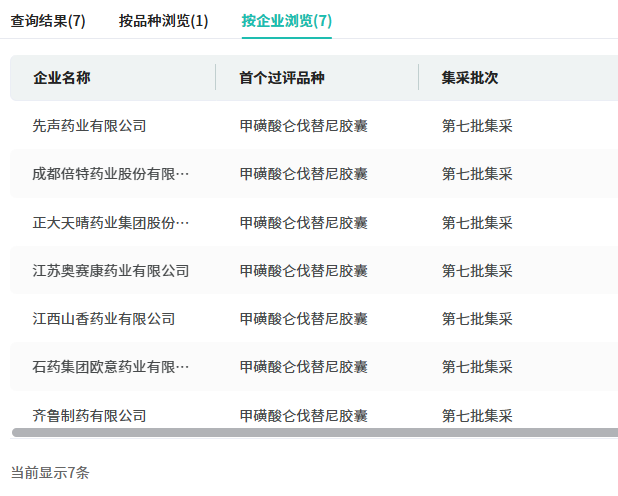618x496 pixels.
Task: Click the 石药集团欧意药业有限 company name
Action: click(110, 367)
